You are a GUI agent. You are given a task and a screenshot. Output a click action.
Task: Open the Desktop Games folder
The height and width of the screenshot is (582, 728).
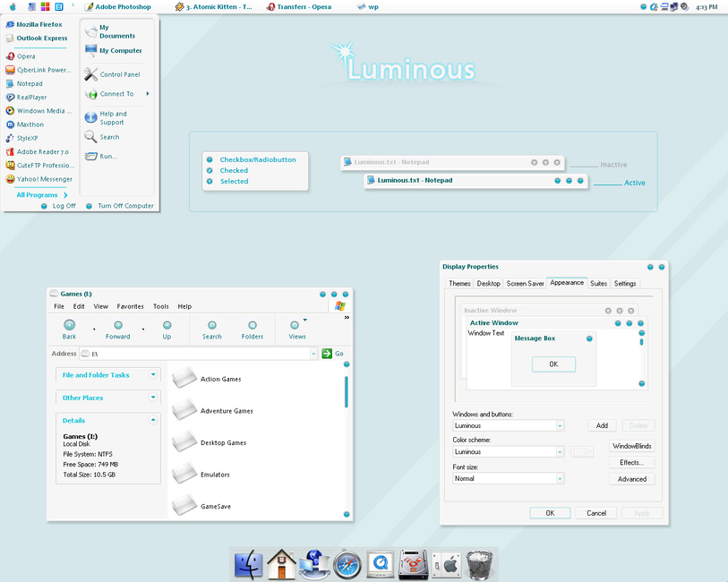tap(210, 442)
